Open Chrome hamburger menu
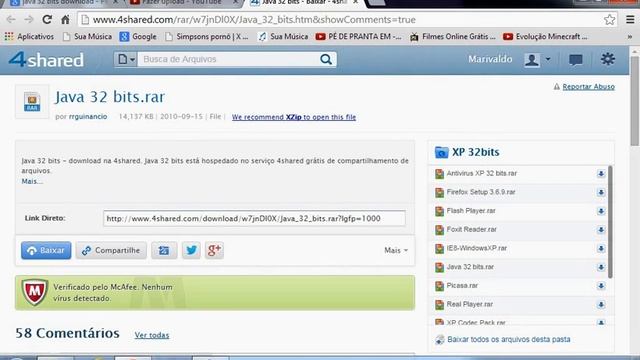The height and width of the screenshot is (360, 640). [x=630, y=19]
